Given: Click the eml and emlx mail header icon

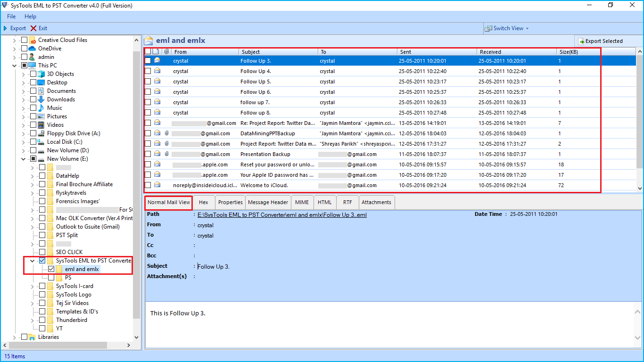Looking at the screenshot, I should coord(149,41).
